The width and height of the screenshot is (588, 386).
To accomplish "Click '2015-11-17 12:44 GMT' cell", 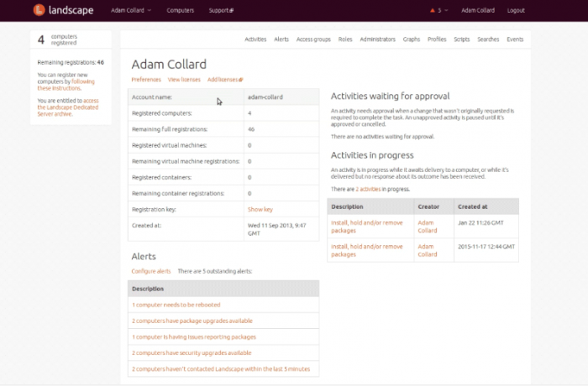I will click(x=486, y=247).
